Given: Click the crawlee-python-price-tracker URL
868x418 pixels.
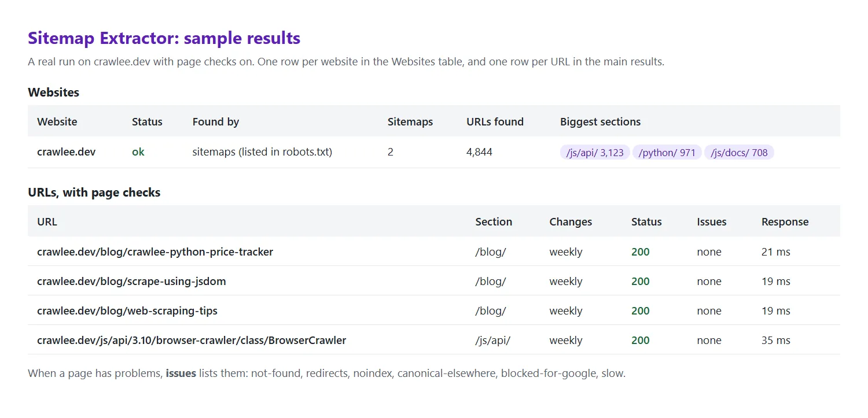Looking at the screenshot, I should pos(155,252).
